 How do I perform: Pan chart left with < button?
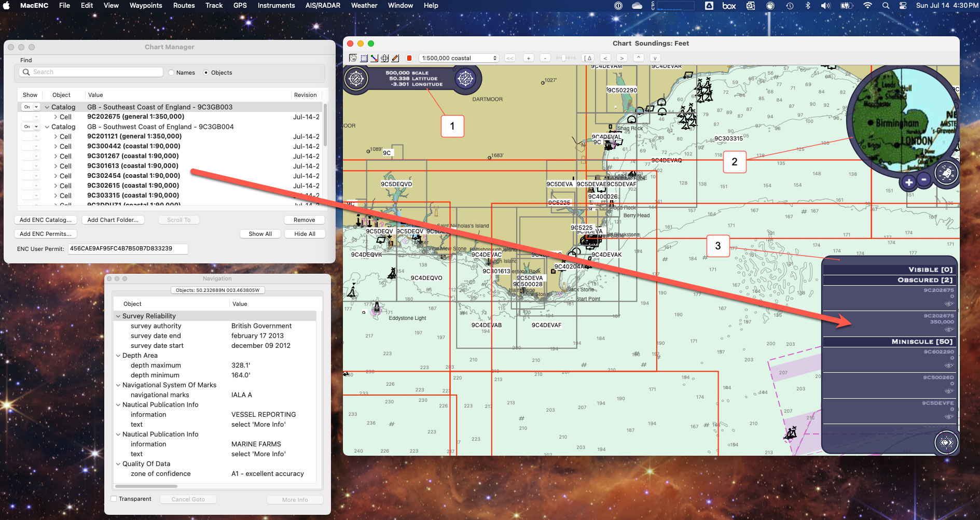pyautogui.click(x=605, y=58)
